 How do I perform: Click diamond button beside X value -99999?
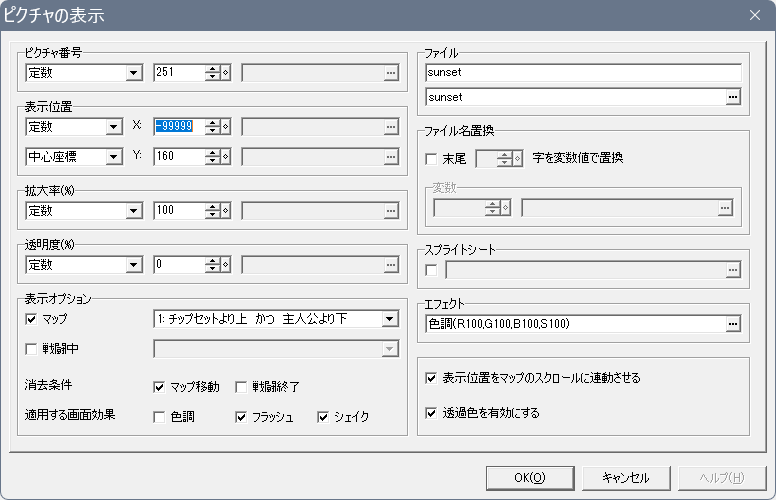click(226, 127)
